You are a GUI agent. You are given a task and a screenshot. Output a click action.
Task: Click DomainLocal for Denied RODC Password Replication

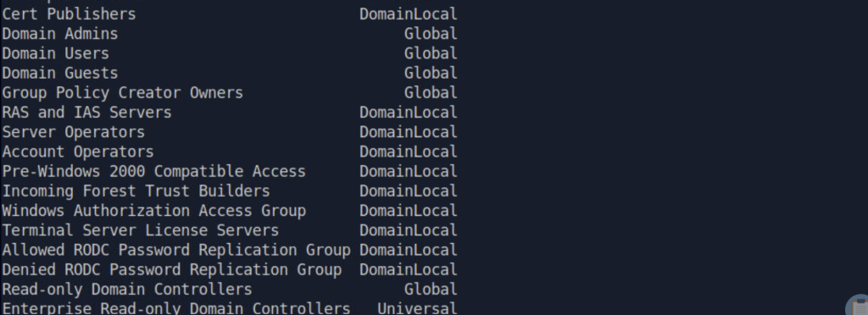(409, 269)
